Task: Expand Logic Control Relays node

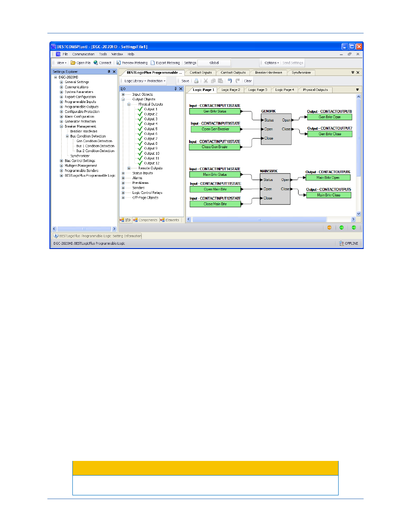Action: coord(123,193)
